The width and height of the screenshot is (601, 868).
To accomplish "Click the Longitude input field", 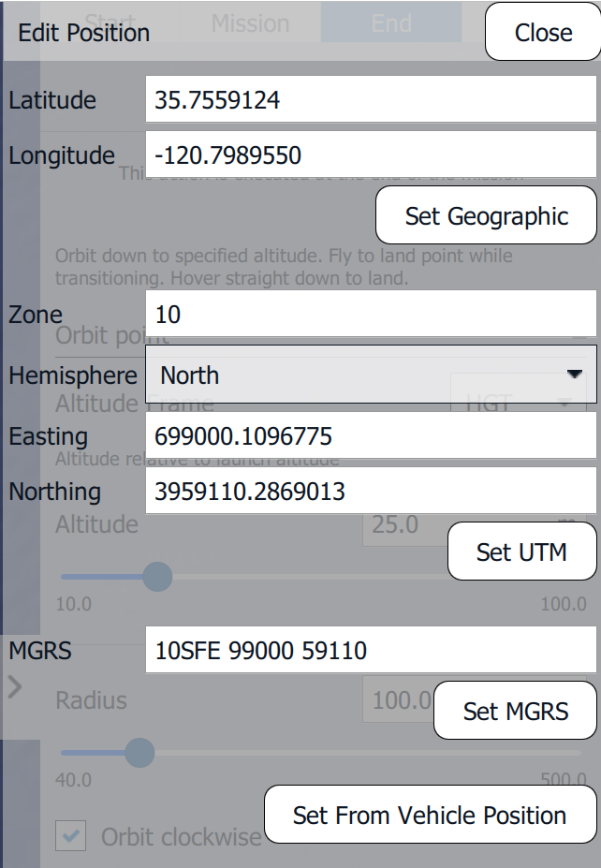I will coord(371,154).
